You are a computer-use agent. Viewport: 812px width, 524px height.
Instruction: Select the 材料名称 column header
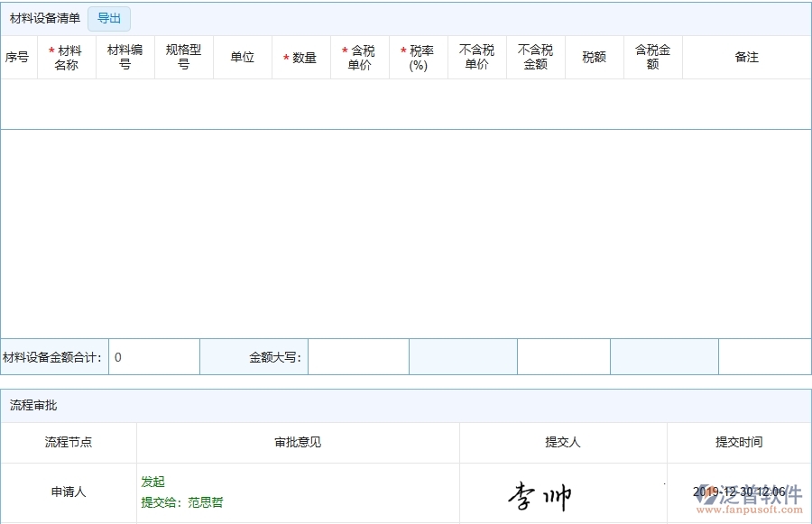point(64,56)
